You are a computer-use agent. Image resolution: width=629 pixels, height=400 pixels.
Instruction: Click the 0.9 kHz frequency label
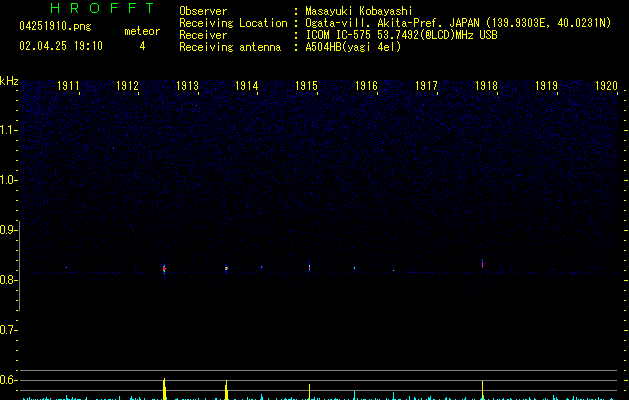point(8,230)
